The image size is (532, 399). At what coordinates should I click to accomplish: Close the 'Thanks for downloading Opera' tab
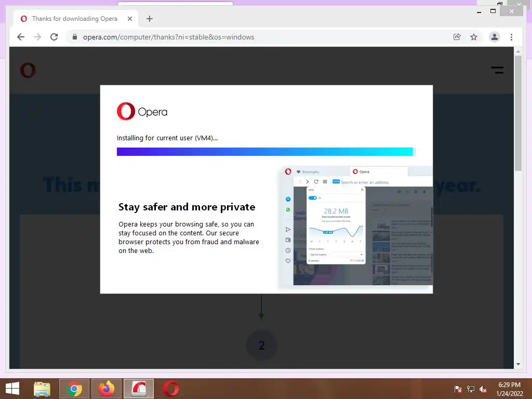pos(129,19)
